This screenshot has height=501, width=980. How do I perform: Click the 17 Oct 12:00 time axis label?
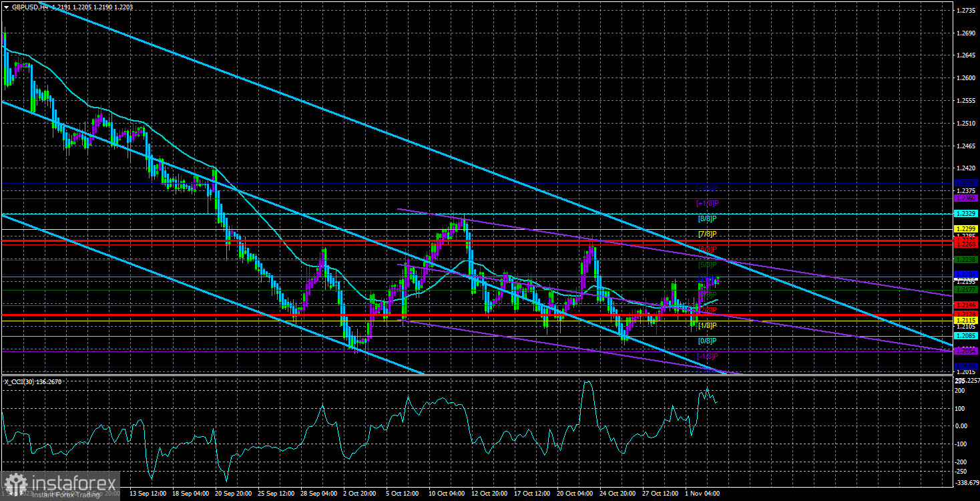[x=531, y=494]
